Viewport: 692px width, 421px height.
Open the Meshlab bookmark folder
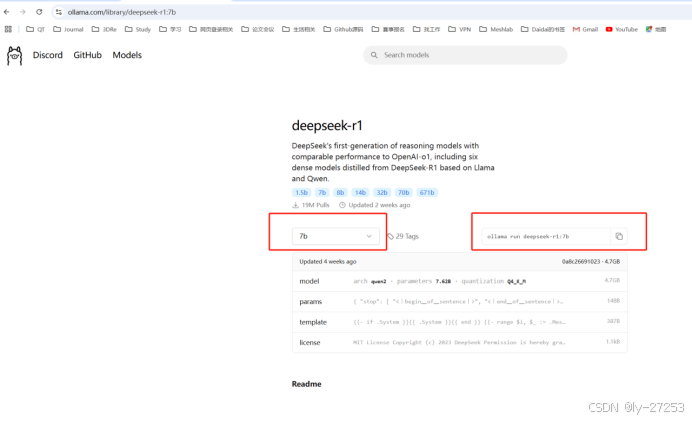point(496,29)
